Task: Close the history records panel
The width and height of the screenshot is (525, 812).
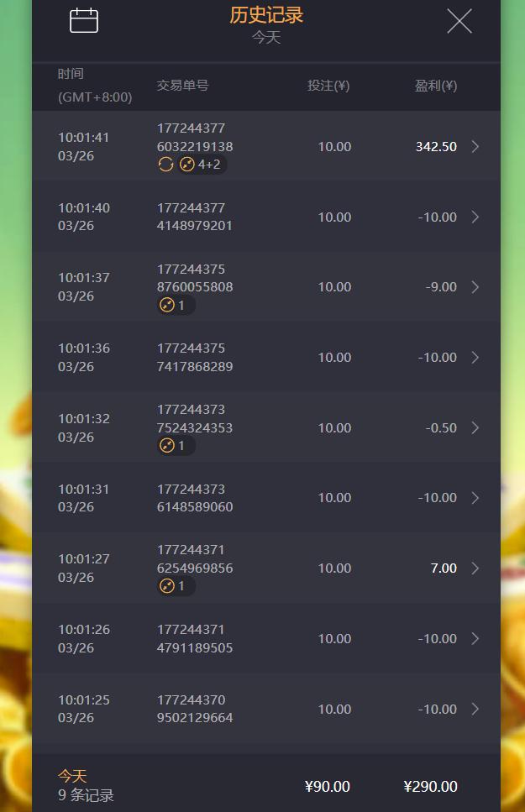Action: click(459, 21)
